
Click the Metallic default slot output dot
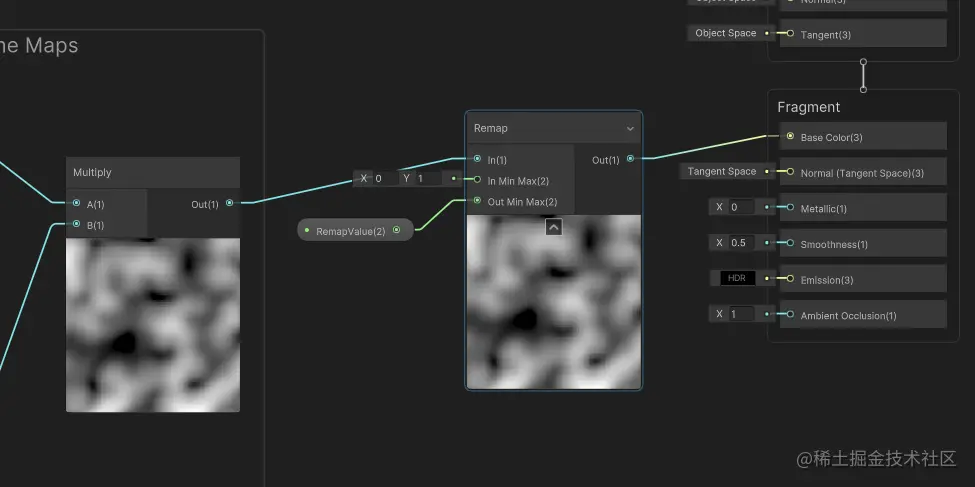pyautogui.click(x=767, y=207)
